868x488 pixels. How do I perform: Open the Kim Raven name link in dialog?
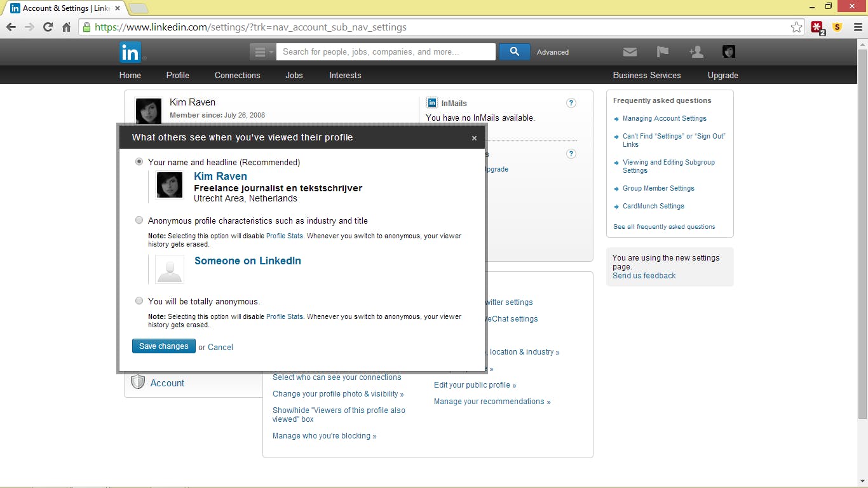220,176
